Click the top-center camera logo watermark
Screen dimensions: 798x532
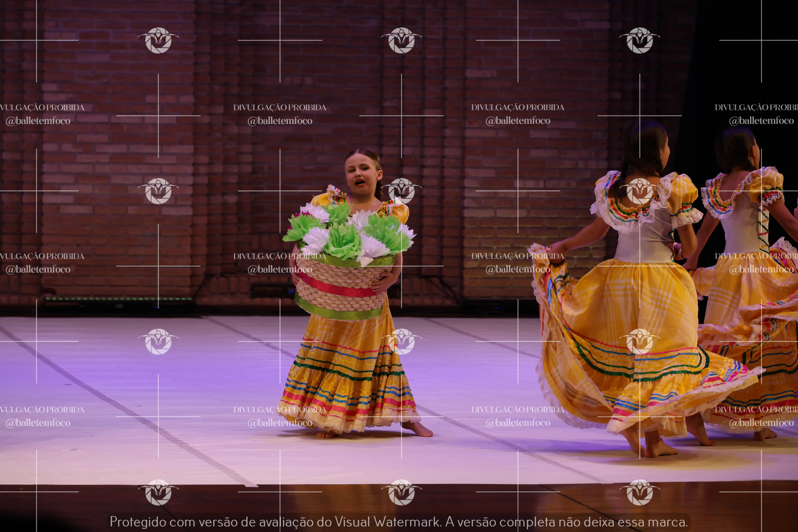tap(401, 40)
